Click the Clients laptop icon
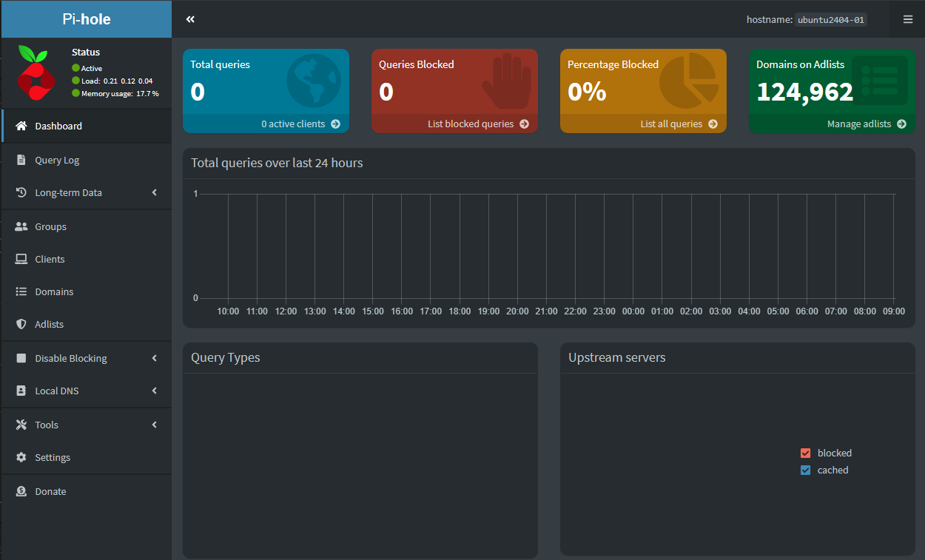This screenshot has width=925, height=560. coord(21,259)
